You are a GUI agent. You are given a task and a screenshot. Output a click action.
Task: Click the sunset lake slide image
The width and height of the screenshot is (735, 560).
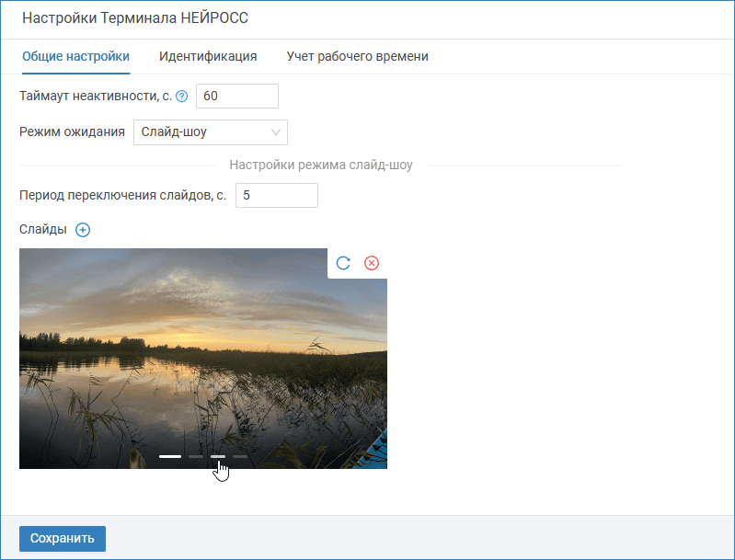[x=203, y=359]
